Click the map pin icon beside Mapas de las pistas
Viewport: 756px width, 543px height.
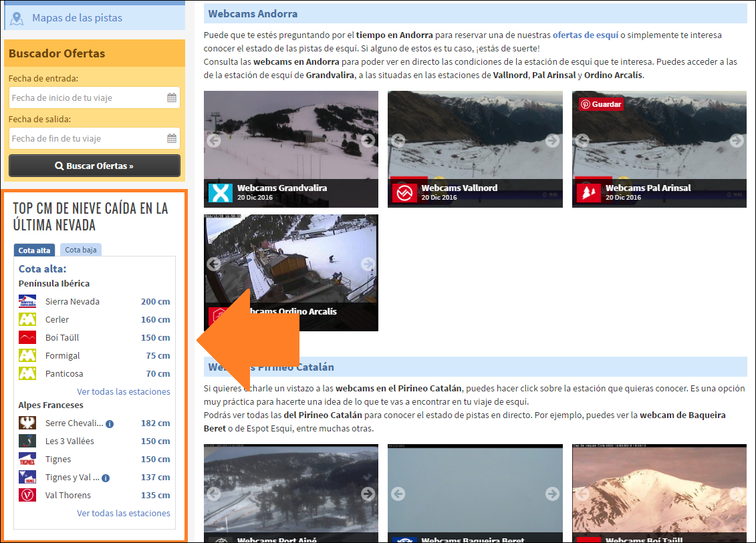pos(17,18)
